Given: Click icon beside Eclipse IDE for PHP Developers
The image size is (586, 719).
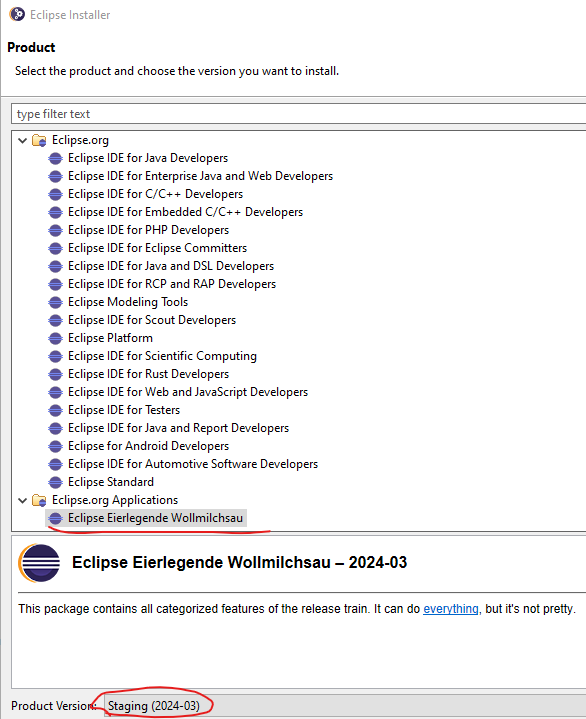Looking at the screenshot, I should pos(55,230).
